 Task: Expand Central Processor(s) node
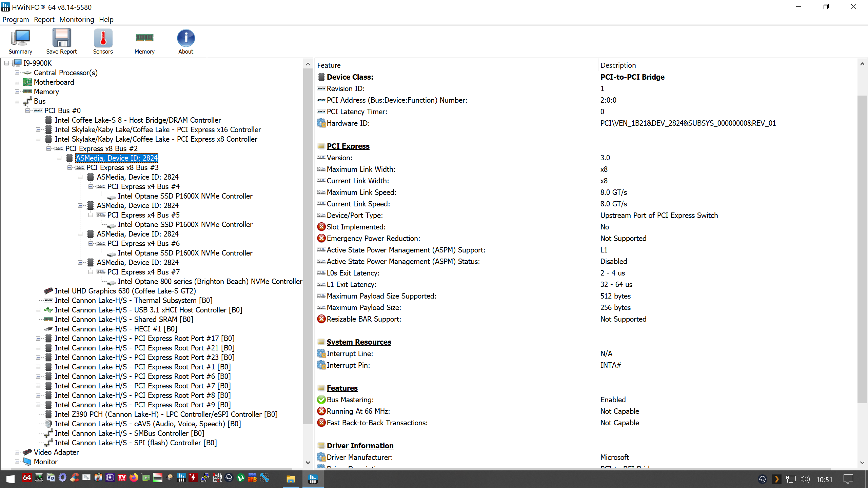pos(17,73)
